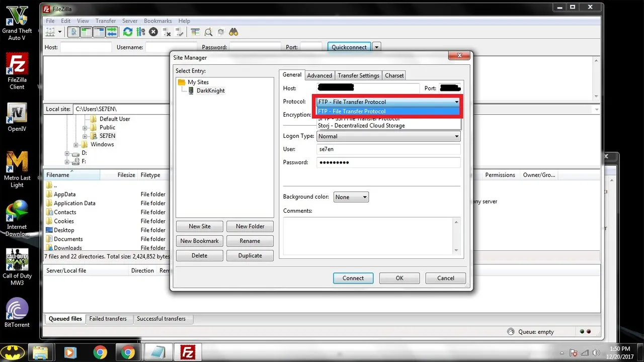Open the Site Manager dropdown arrow in toolbar

(x=60, y=32)
